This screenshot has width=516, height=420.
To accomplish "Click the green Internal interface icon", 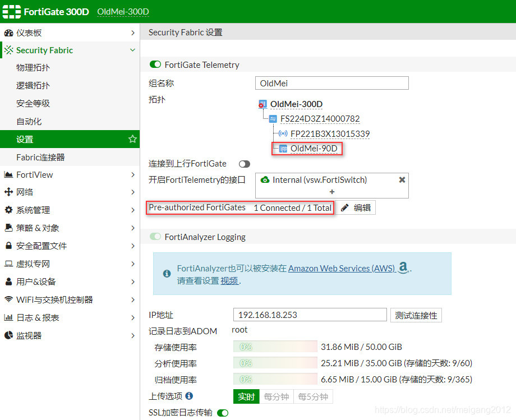I will (265, 180).
